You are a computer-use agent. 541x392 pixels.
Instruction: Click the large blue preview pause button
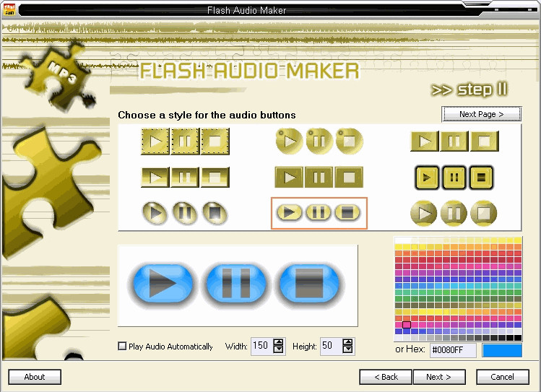(236, 284)
